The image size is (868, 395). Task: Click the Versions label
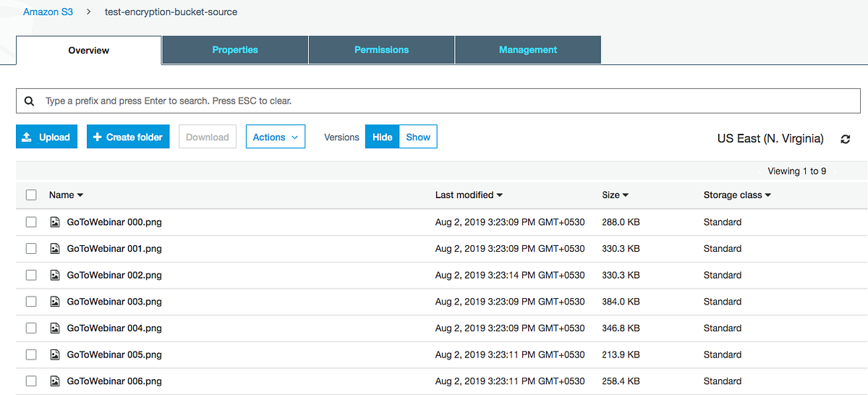341,137
